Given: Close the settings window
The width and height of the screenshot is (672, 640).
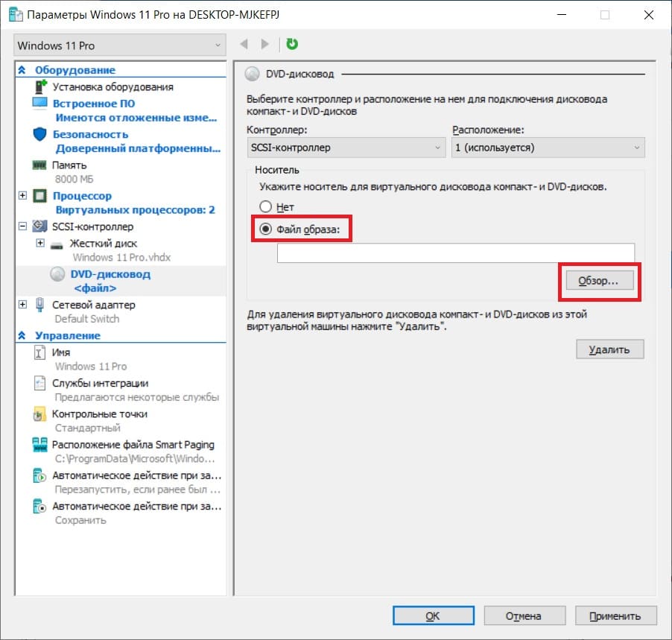Looking at the screenshot, I should point(649,15).
